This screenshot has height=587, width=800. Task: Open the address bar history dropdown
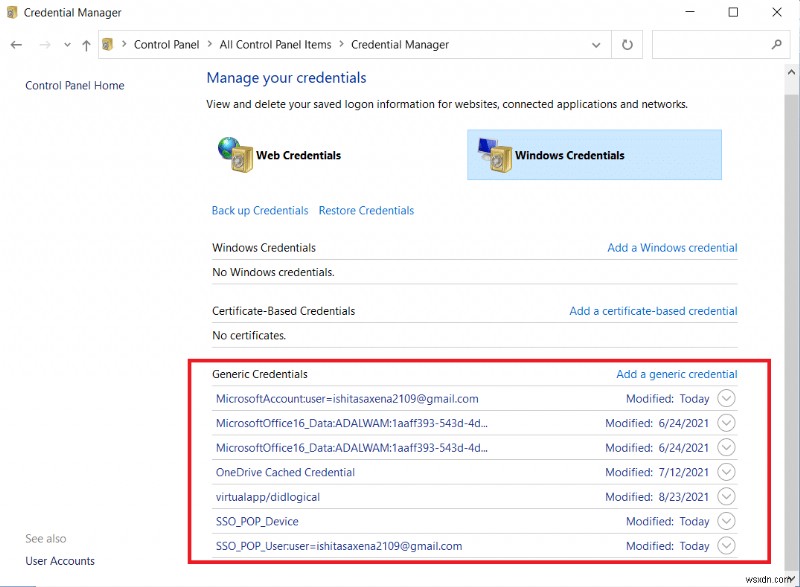(x=596, y=44)
